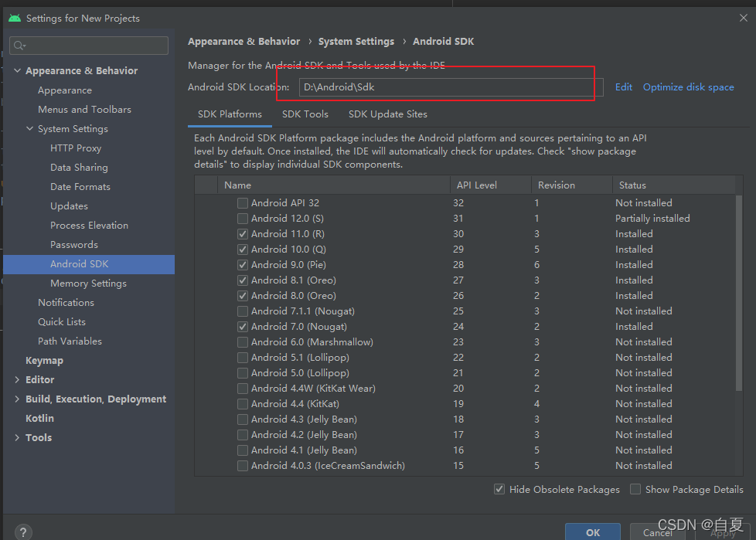Select Quick Lists settings
Screen dimensions: 756x540
pos(62,322)
